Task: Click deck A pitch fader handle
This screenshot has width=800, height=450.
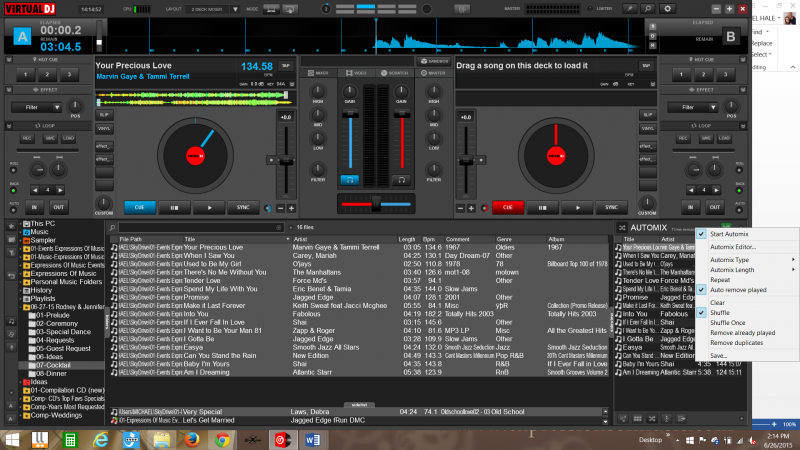Action: (286, 160)
